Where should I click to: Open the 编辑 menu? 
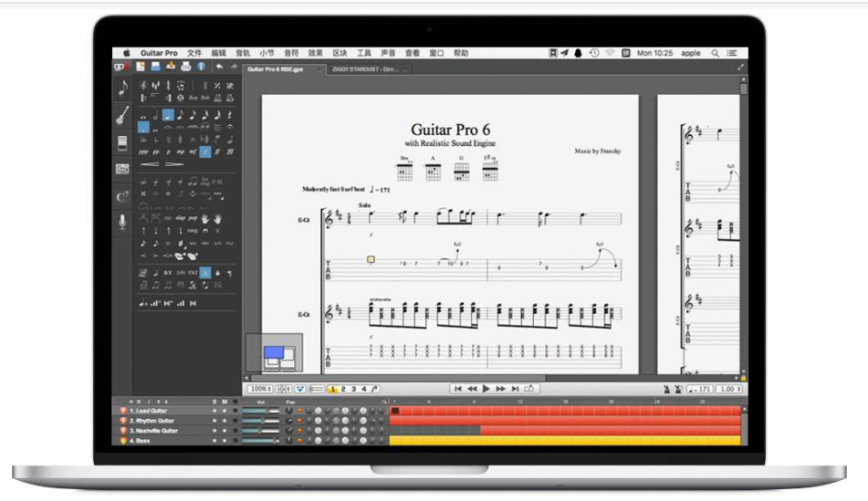tap(219, 53)
